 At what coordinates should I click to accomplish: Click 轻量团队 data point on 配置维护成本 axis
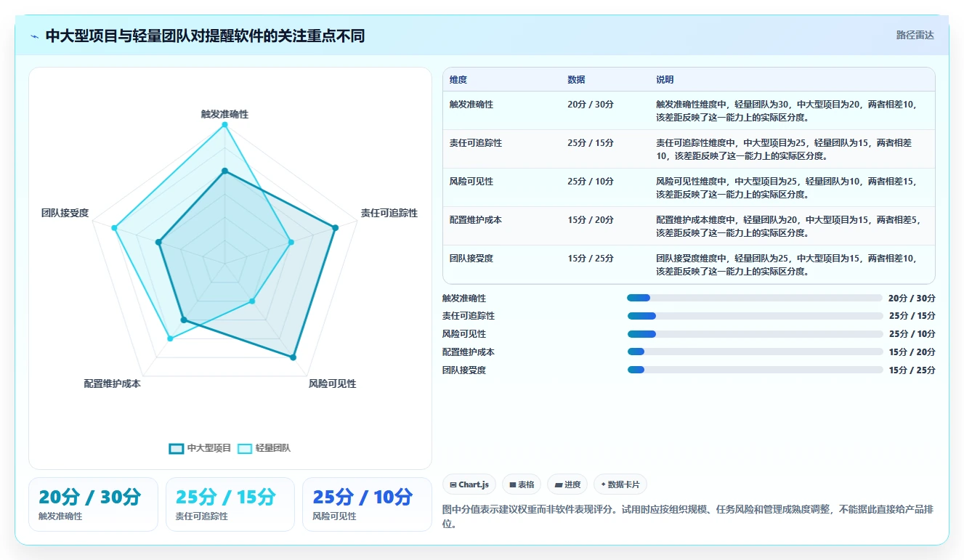pyautogui.click(x=170, y=338)
